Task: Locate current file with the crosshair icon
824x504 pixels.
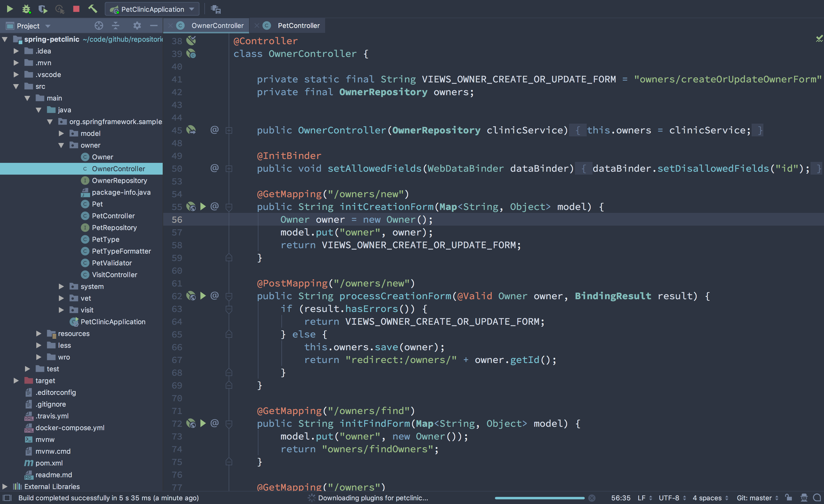Action: click(99, 26)
